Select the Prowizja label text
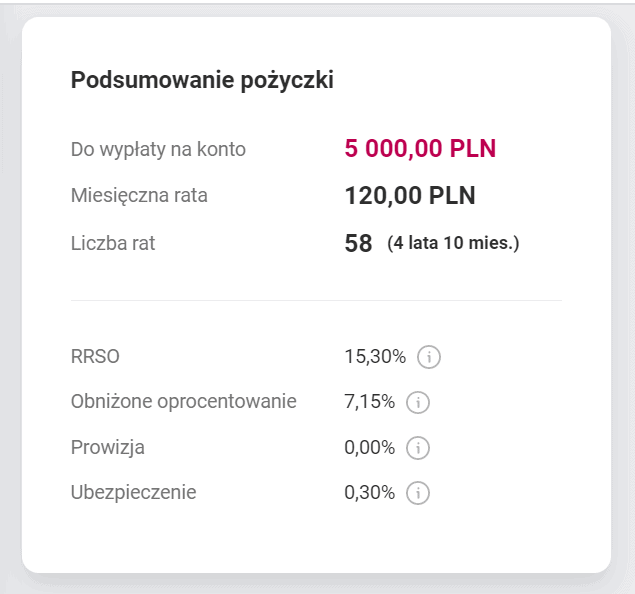The width and height of the screenshot is (635, 594). click(108, 447)
